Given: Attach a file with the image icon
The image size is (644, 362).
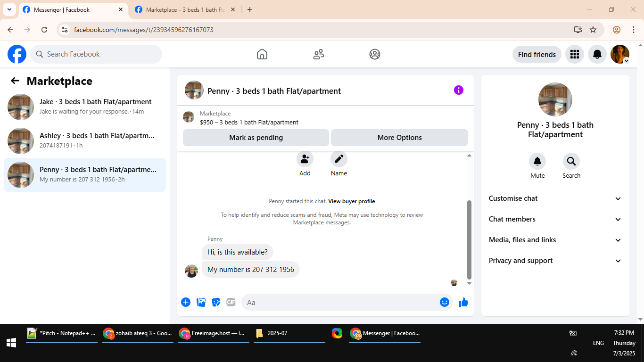Looking at the screenshot, I should tap(201, 302).
